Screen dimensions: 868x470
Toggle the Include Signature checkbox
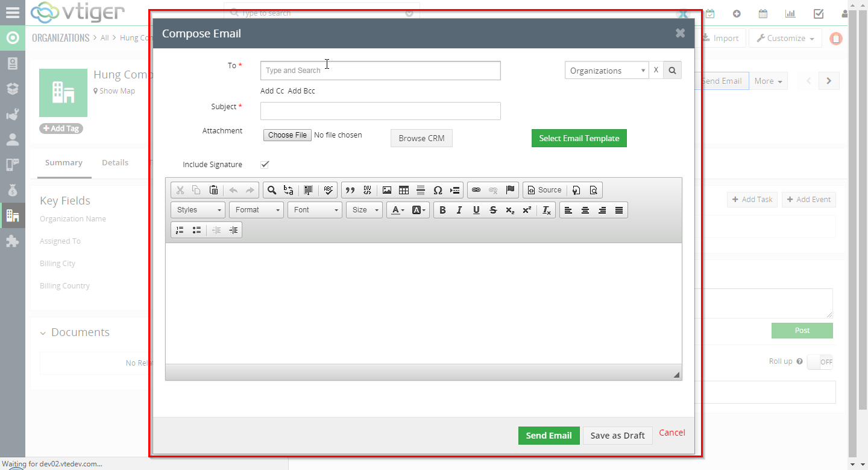click(265, 164)
